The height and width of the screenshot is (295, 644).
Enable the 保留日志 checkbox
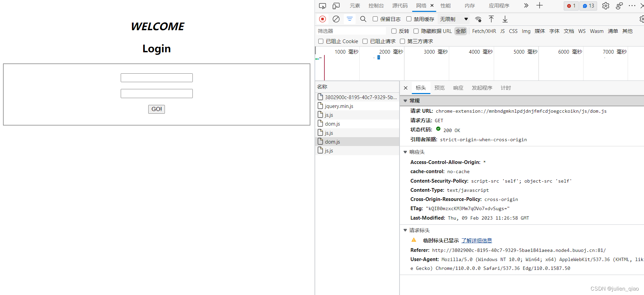375,19
